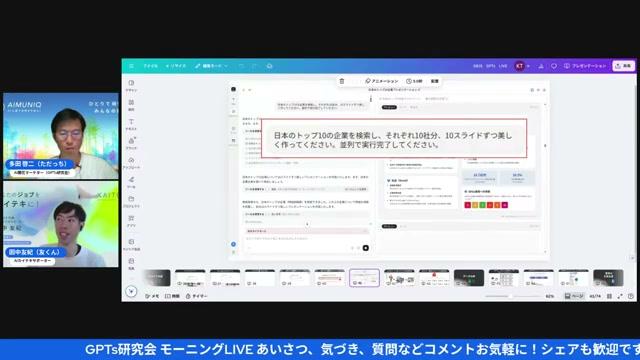Expand the arrow beside the KT avatar
Viewport: 640px width, 360px height.
528,66
